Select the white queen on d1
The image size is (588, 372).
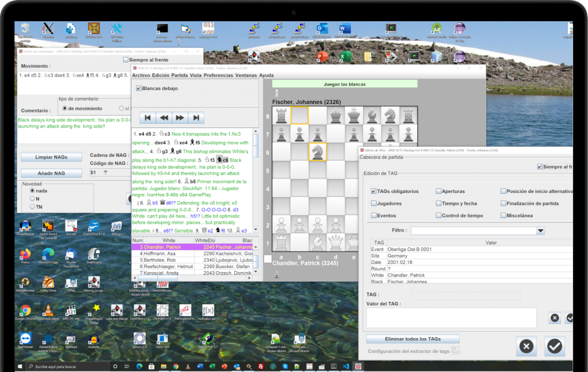point(335,243)
